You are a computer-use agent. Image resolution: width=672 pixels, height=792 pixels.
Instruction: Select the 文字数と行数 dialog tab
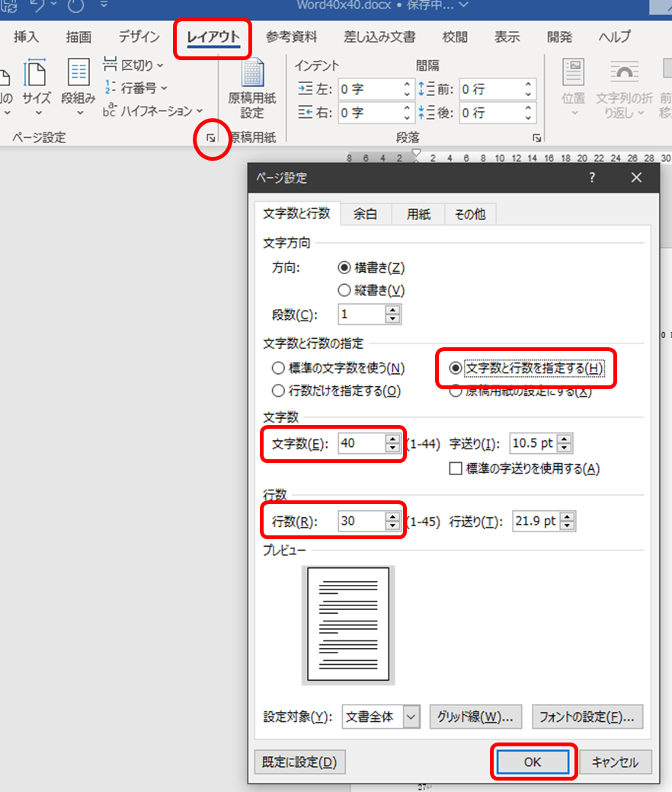(296, 214)
